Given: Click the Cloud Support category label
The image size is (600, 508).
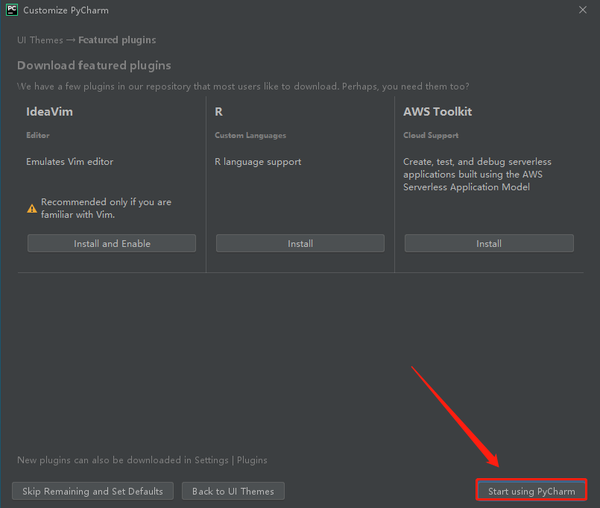Looking at the screenshot, I should pyautogui.click(x=430, y=135).
